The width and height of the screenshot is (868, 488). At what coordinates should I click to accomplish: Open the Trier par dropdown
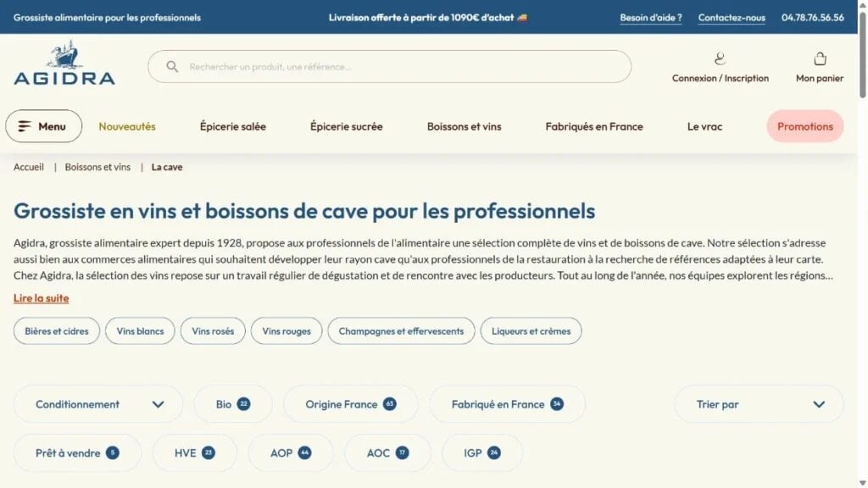point(759,404)
